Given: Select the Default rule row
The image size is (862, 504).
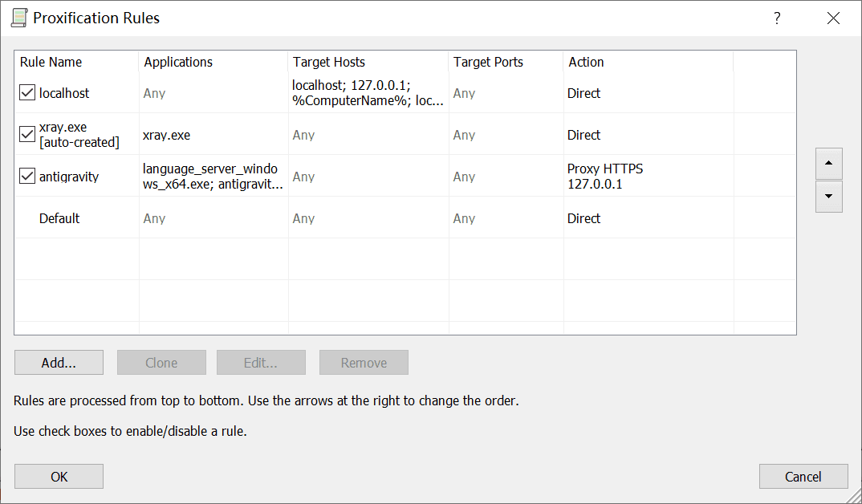Looking at the screenshot, I should (59, 218).
